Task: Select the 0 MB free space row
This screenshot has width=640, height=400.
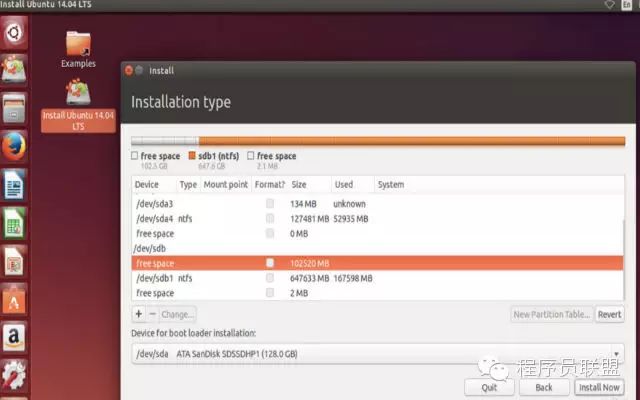Action: 378,233
